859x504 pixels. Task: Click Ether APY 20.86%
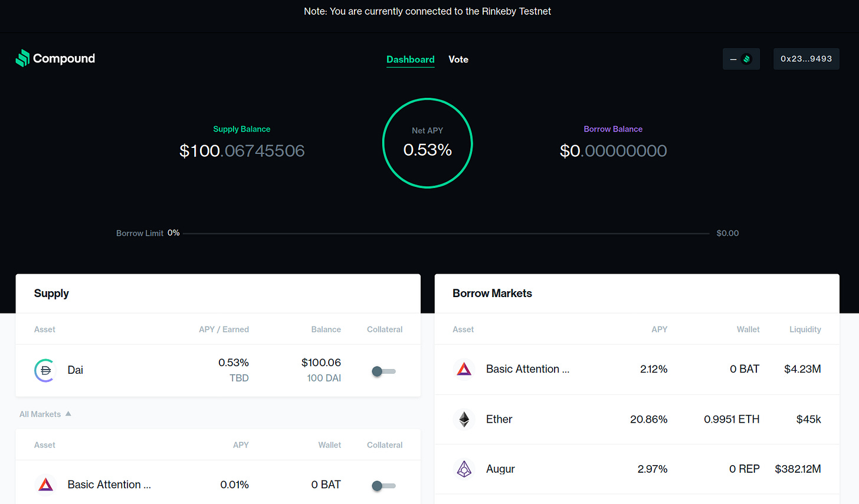(649, 419)
